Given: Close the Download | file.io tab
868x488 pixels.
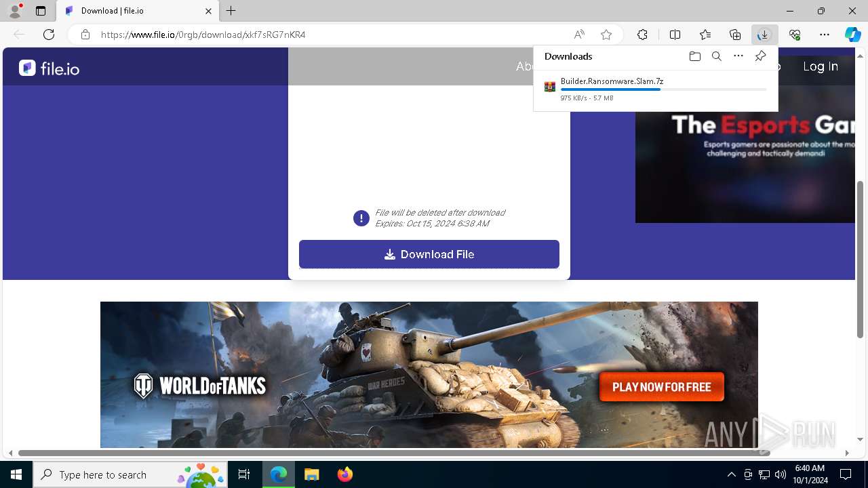Looking at the screenshot, I should (x=209, y=11).
